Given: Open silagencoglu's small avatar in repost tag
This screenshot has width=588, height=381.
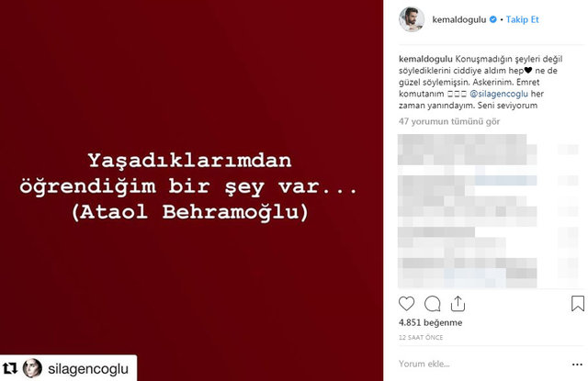Looking at the screenshot, I should click(33, 368).
